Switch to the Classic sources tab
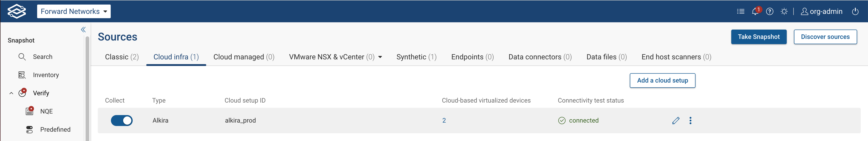This screenshot has height=141, width=868. (122, 57)
